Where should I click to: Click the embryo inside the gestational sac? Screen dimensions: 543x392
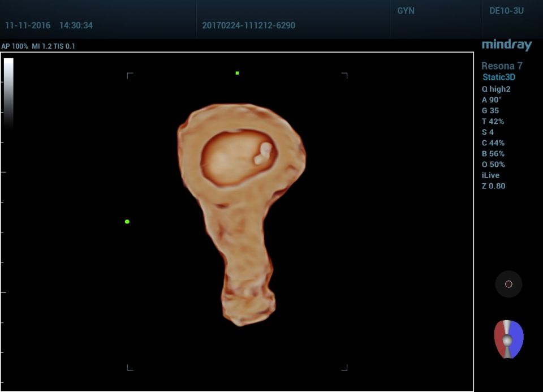263,153
